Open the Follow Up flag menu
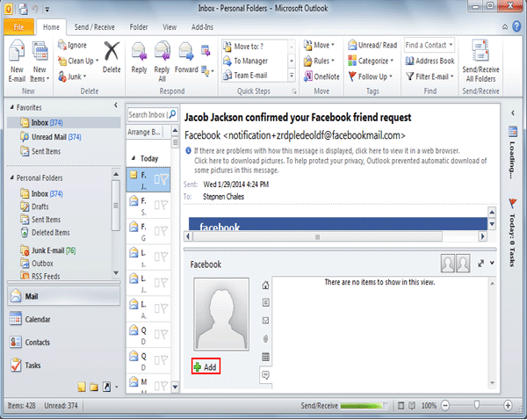The height and width of the screenshot is (420, 527). [370, 76]
